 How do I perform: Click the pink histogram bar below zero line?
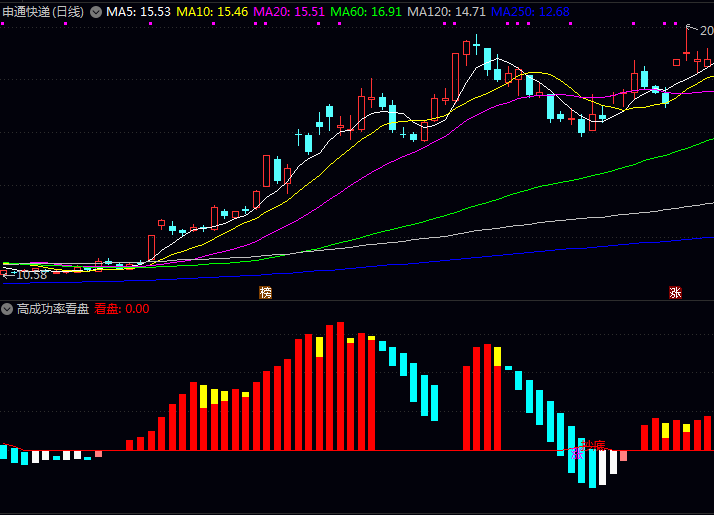(x=624, y=456)
